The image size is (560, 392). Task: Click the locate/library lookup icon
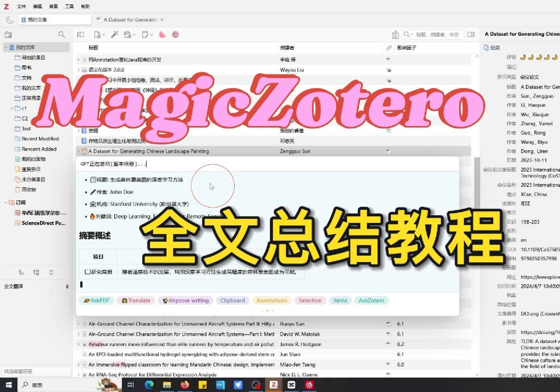coord(395,34)
